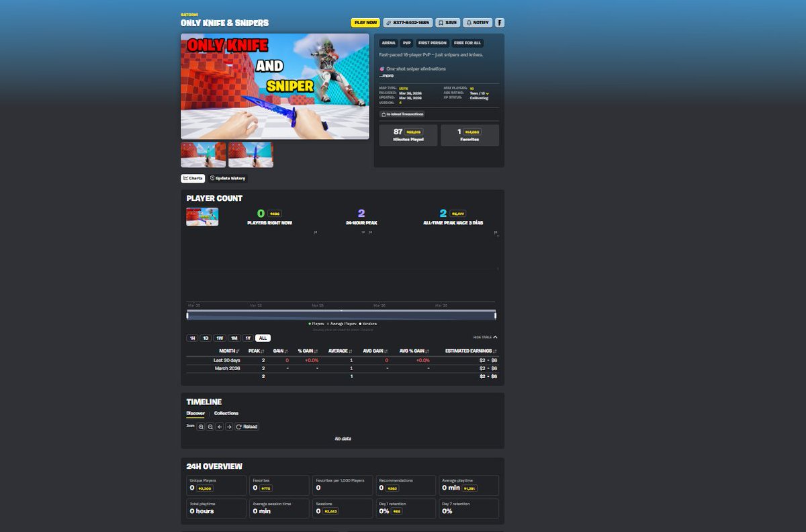This screenshot has width=806, height=532.
Task: Set chart range to ALL
Action: click(x=263, y=338)
